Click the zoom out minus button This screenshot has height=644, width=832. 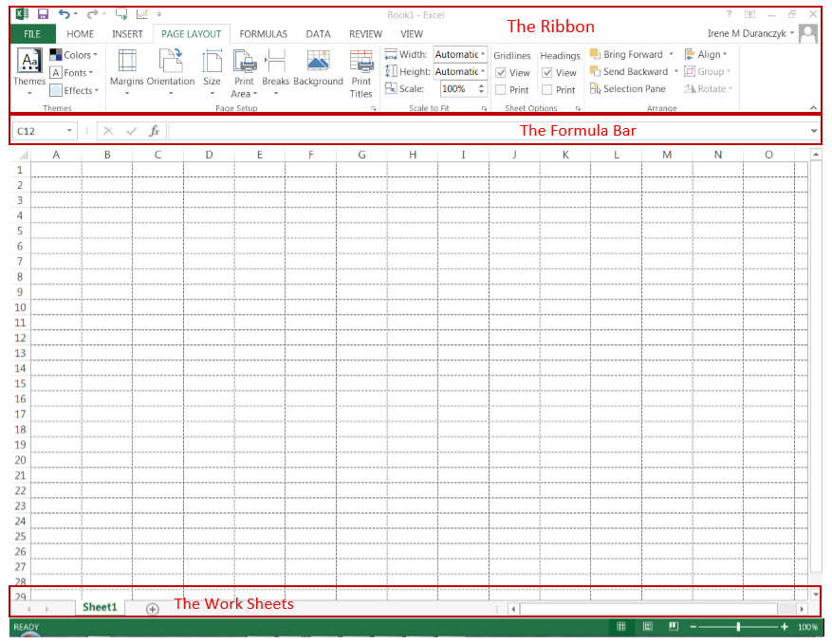click(693, 627)
